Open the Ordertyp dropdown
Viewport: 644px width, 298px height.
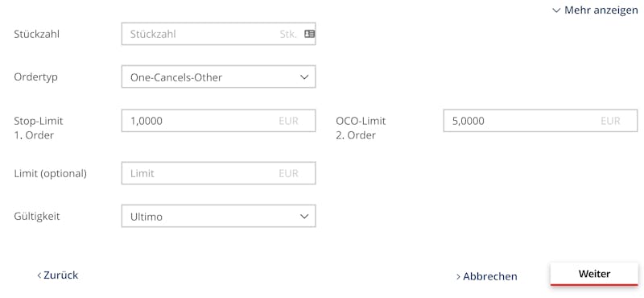tap(218, 77)
